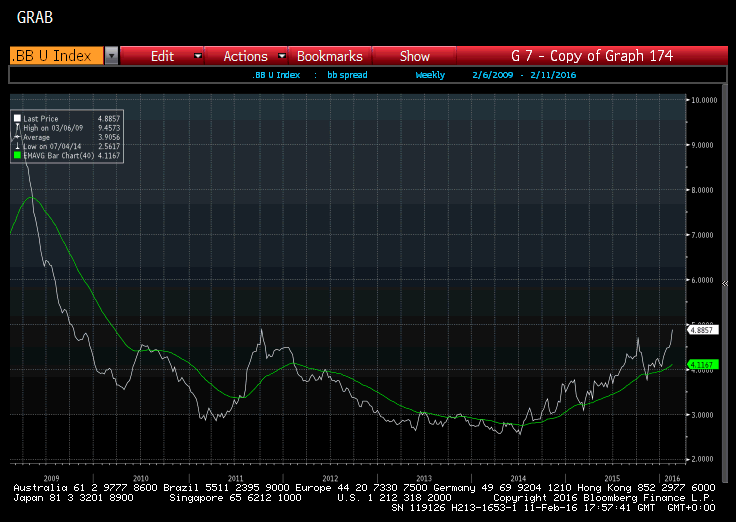
Task: Click the Edit button in toolbar
Action: [162, 57]
